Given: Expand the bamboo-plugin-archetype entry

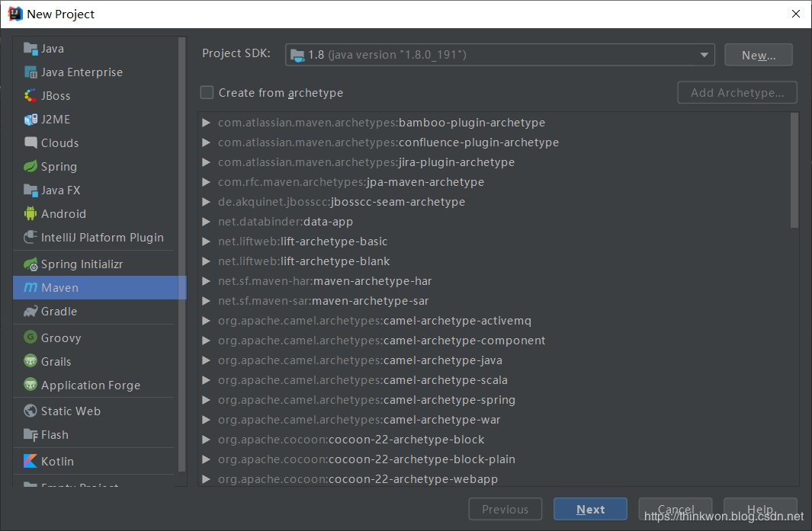Looking at the screenshot, I should [206, 123].
